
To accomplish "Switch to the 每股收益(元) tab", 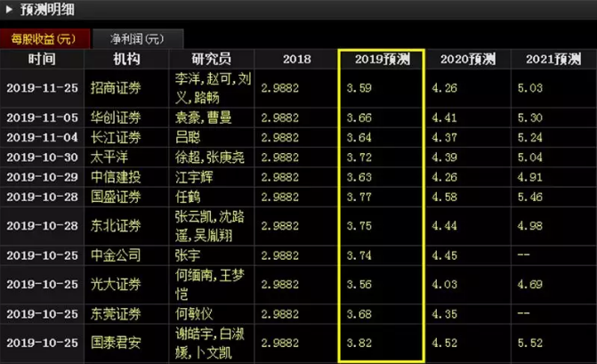I will click(44, 39).
